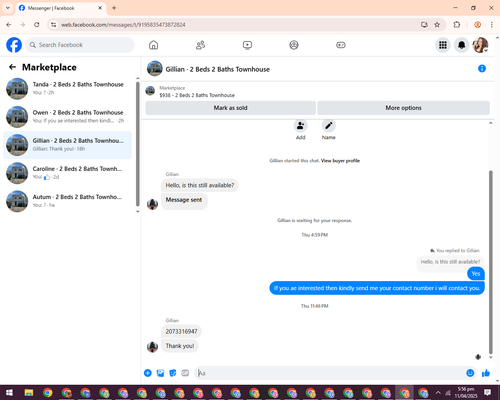This screenshot has width=500, height=400.
Task: Click the browser address bar URL
Action: coord(123,25)
